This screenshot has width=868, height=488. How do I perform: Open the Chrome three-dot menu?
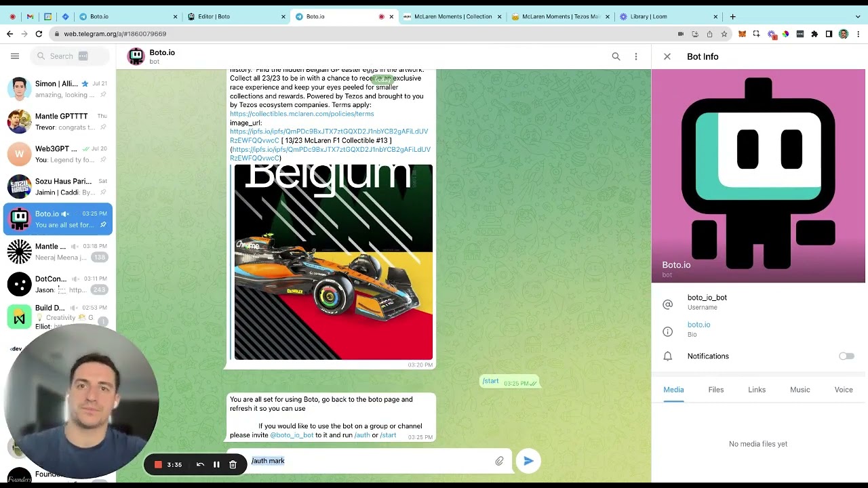(x=859, y=34)
